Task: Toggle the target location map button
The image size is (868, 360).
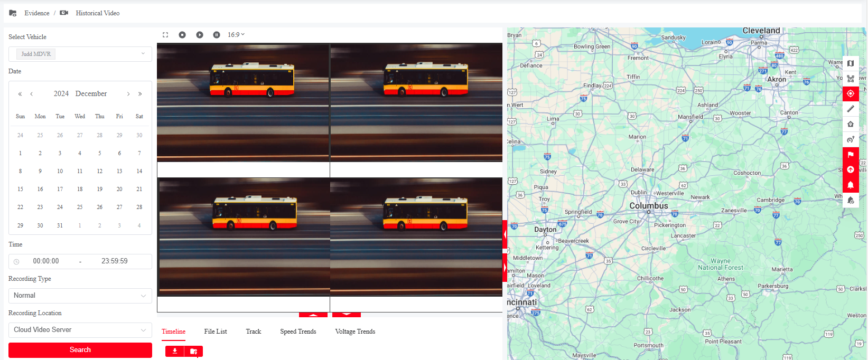Action: pyautogui.click(x=851, y=93)
